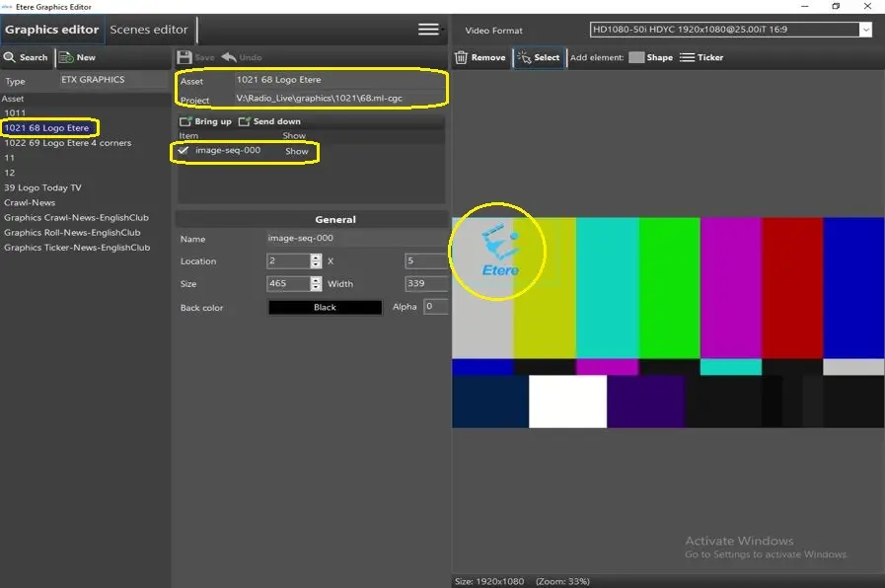Open the Type ETX GRAPHICS dropdown
The width and height of the screenshot is (885, 588).
click(x=113, y=80)
